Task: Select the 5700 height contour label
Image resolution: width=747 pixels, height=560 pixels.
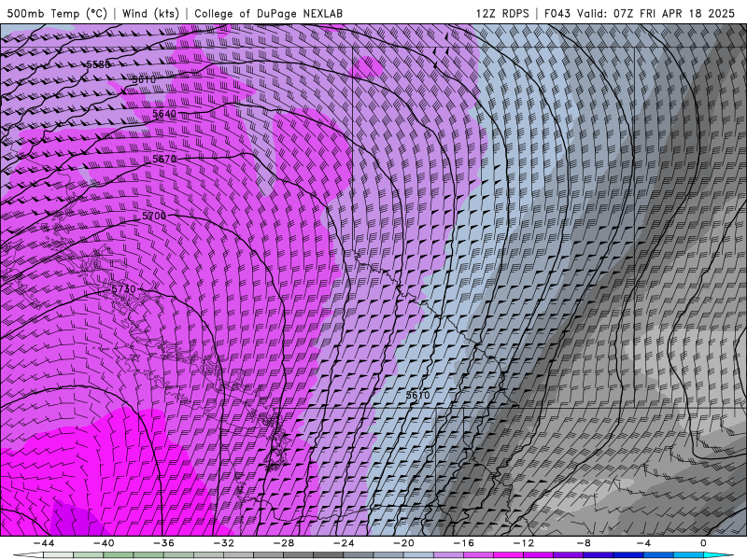Action: point(154,216)
